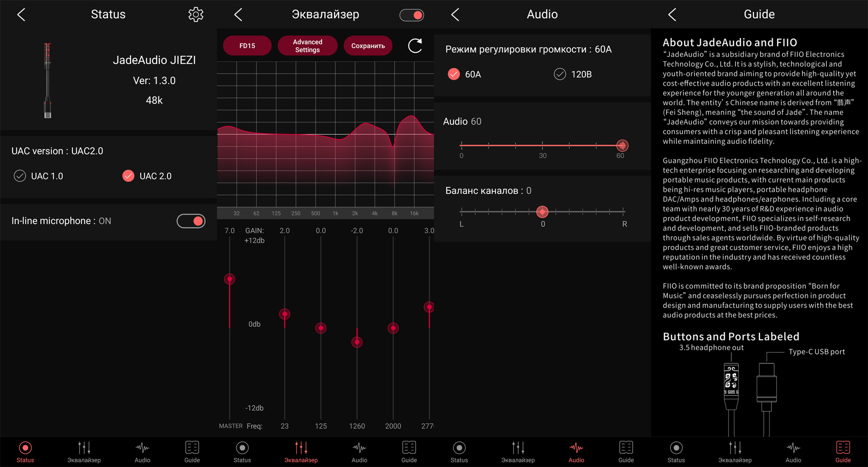
Task: Click the 2000 Hz band slider knob
Action: tap(393, 328)
